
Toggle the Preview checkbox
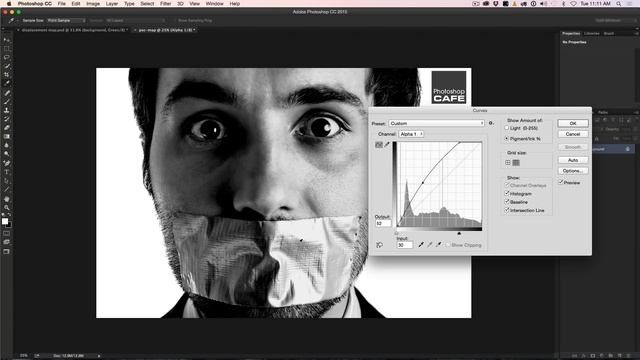(x=561, y=182)
